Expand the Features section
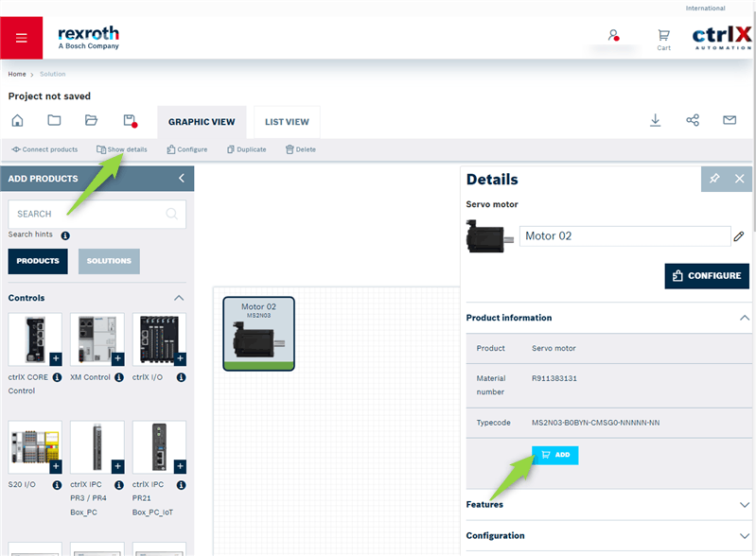This screenshot has width=756, height=556. click(x=745, y=505)
